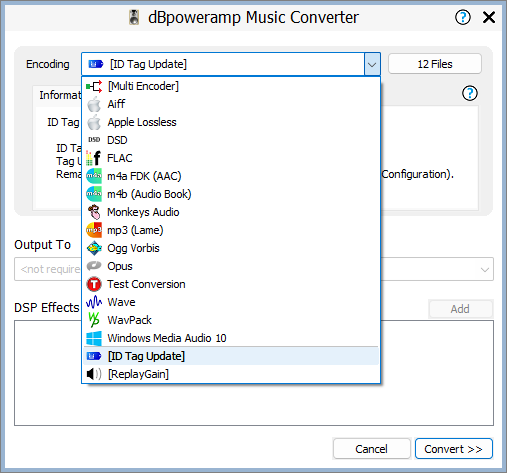The height and width of the screenshot is (473, 507).
Task: Select Windows Media Audio 10
Action: tap(231, 338)
